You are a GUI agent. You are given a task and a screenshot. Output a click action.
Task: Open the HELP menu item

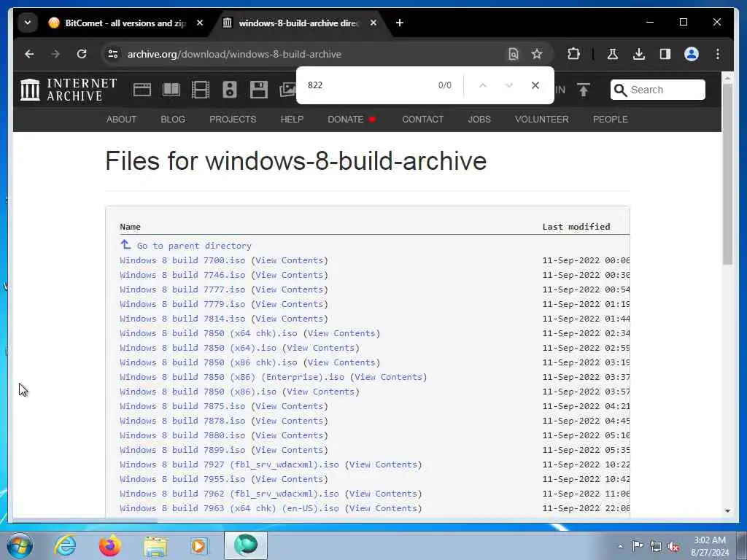point(292,120)
